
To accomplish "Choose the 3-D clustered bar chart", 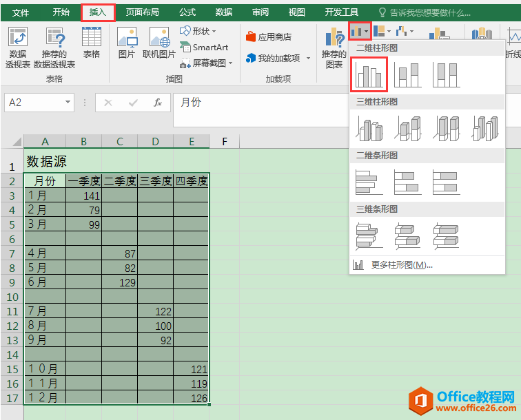I will coord(369,236).
